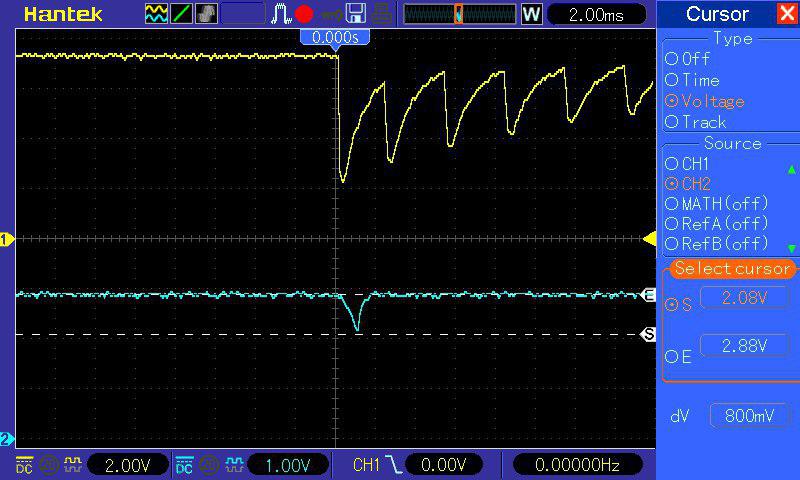Screen dimensions: 800x480
Task: Click the W window mode icon
Action: pos(531,14)
